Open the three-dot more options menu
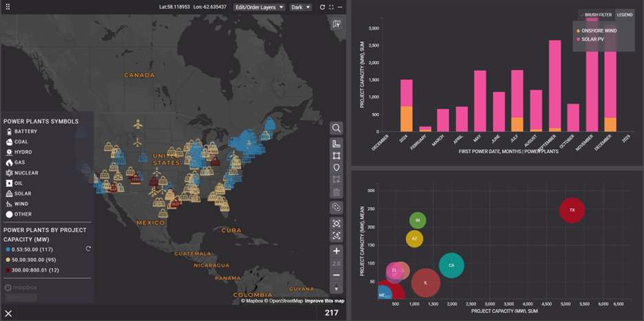 tap(341, 7)
